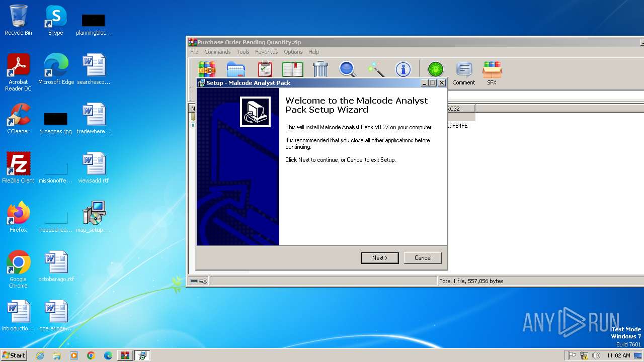Click the Next button in Setup wizard
644x362 pixels.
pos(380,258)
